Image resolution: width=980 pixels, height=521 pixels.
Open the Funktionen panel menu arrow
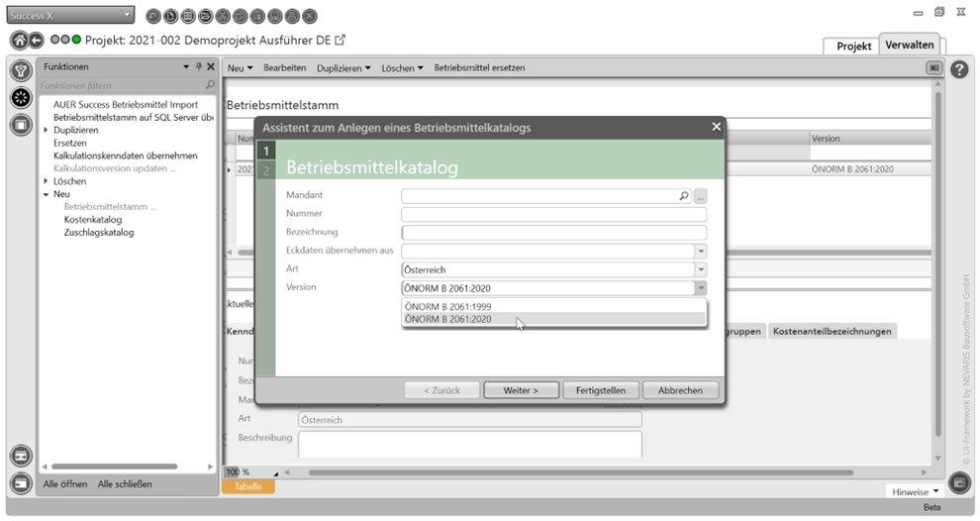pos(186,66)
